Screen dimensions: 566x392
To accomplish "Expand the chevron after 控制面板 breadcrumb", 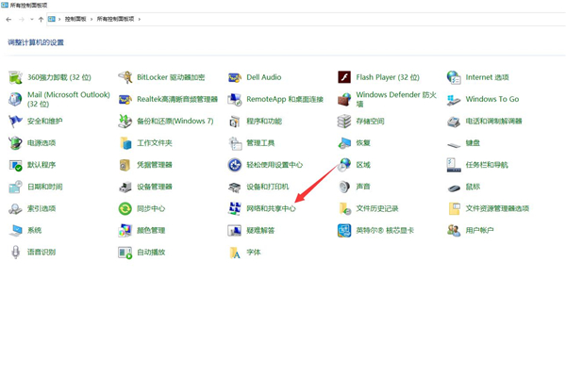I will [92, 19].
